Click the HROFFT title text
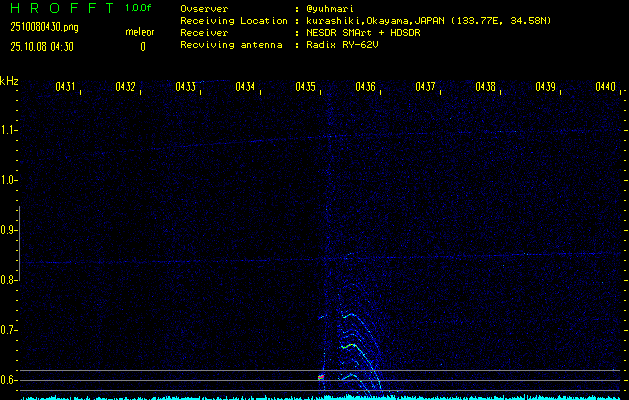The image size is (629, 400). coord(60,8)
